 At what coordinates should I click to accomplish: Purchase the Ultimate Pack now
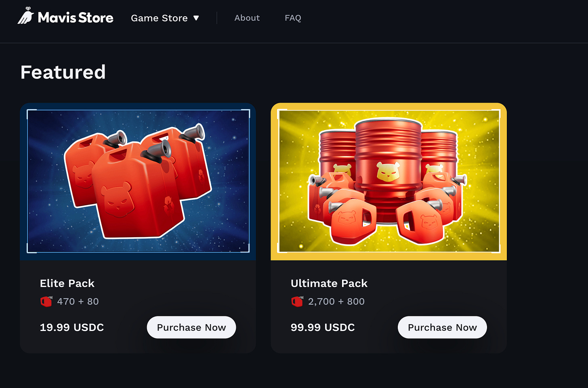(442, 327)
